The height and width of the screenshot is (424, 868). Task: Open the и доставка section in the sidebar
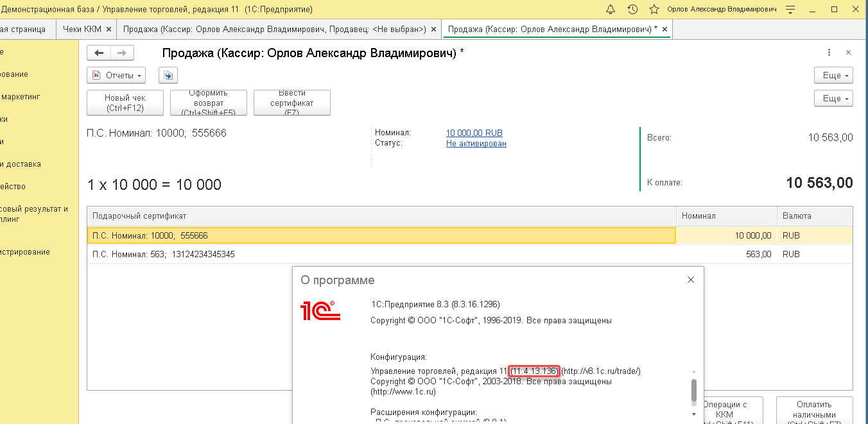point(21,164)
